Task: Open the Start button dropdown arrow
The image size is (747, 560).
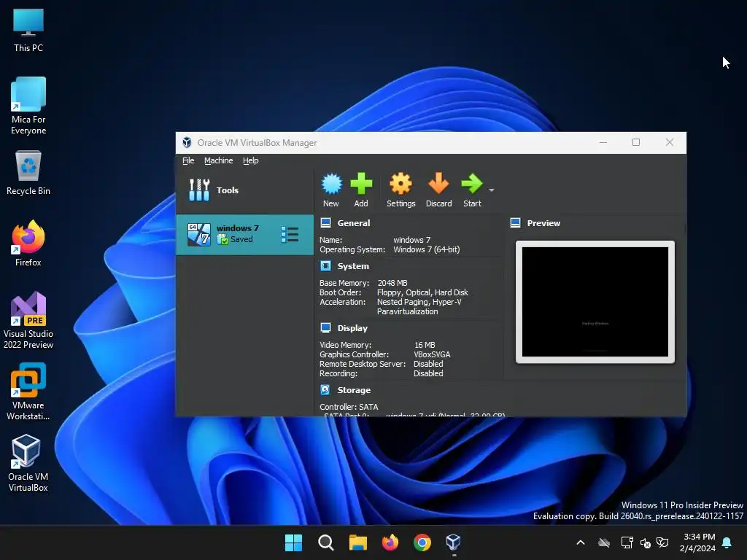Action: [491, 190]
